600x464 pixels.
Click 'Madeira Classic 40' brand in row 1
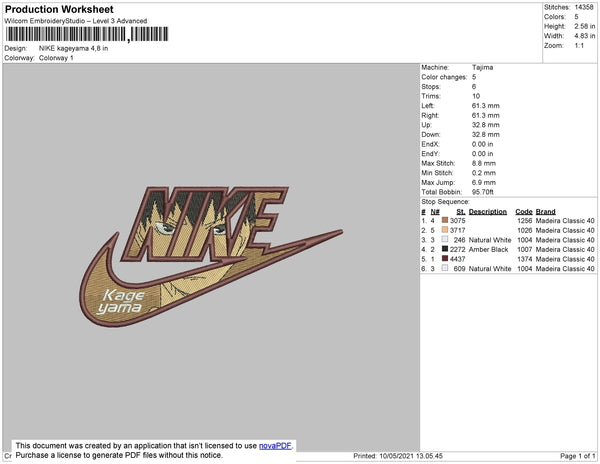565,221
